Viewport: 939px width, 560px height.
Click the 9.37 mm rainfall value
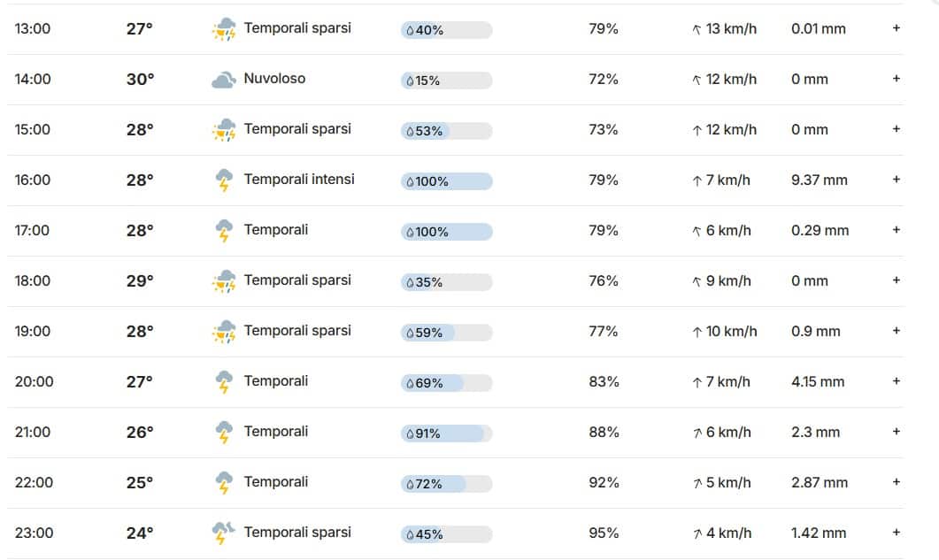(820, 180)
